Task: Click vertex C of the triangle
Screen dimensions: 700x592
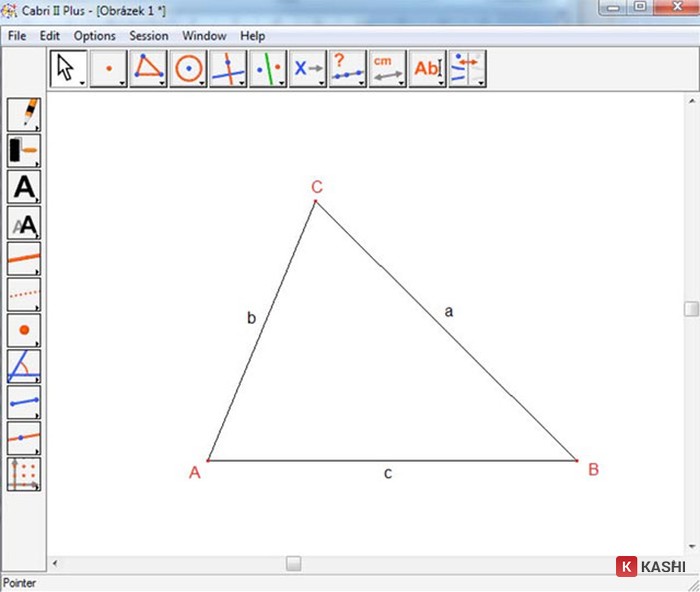Action: (x=316, y=202)
